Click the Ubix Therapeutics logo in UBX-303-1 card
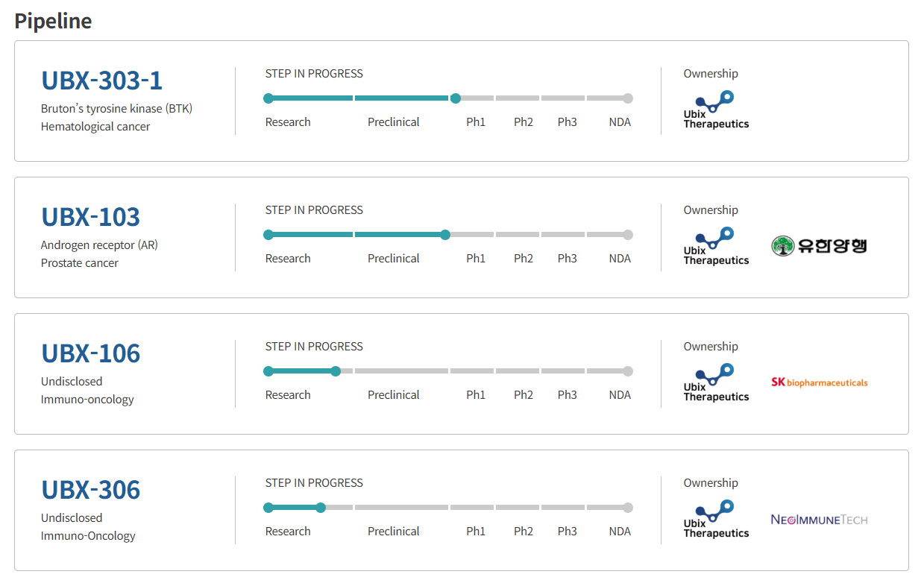The width and height of the screenshot is (924, 583). click(715, 110)
